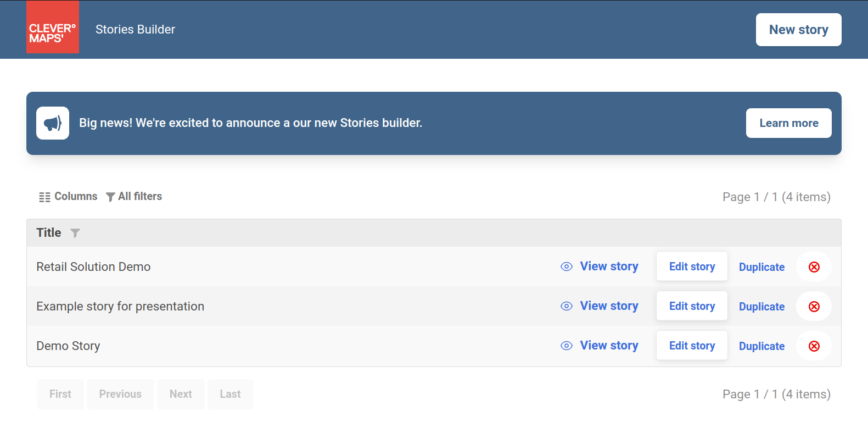868x422 pixels.
Task: Click the CleverMaps logo
Action: (53, 27)
